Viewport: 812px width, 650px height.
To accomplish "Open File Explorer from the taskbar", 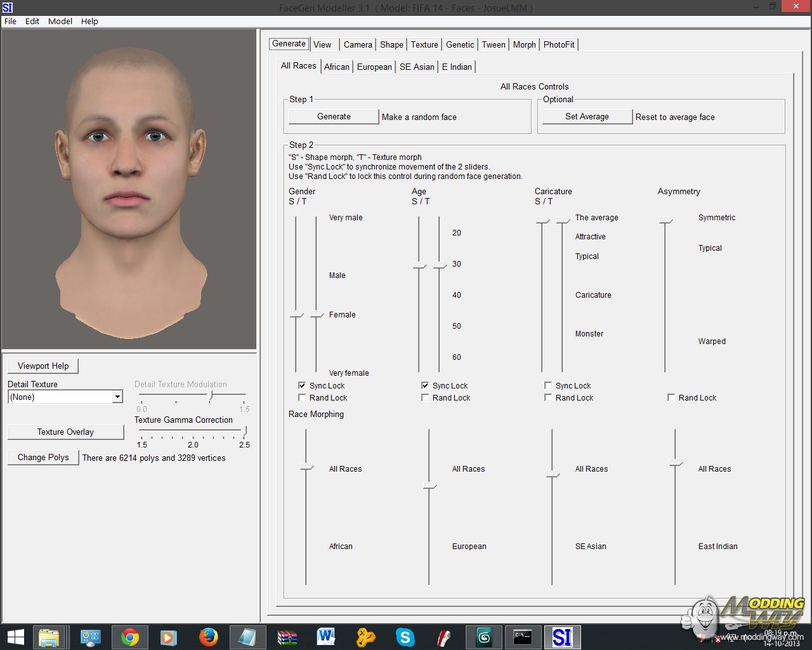I will tap(49, 637).
